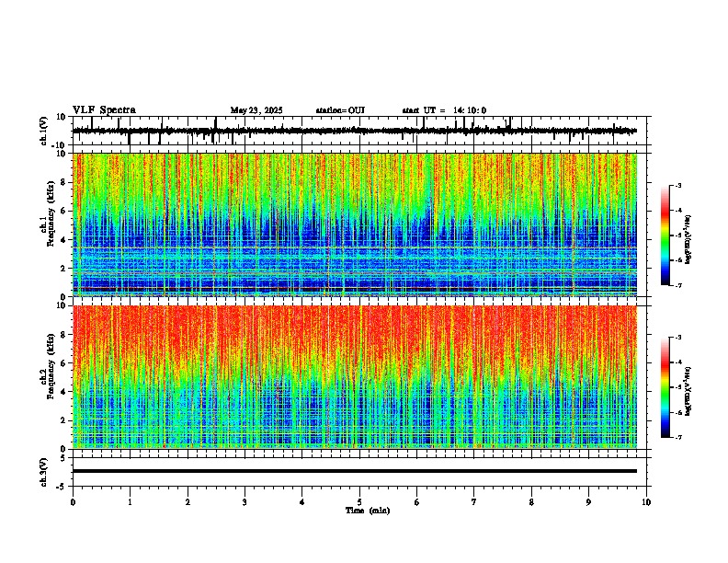Click the ch.2 colorbar log PSD unit label

[x=688, y=392]
